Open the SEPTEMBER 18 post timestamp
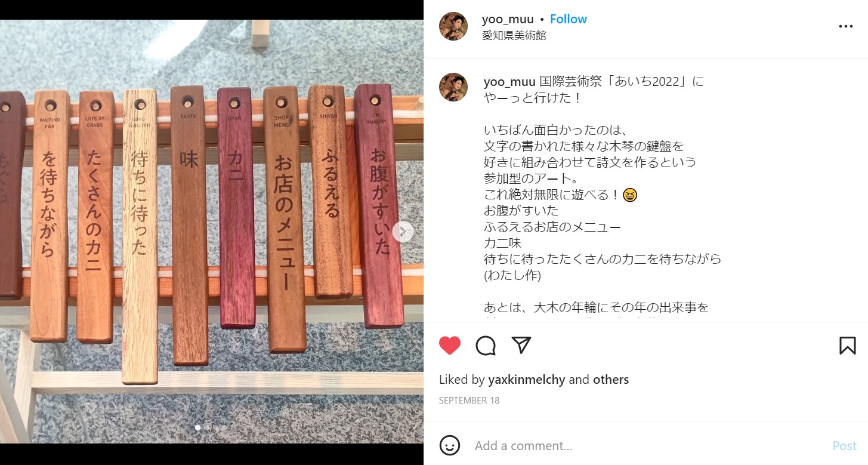This screenshot has height=465, width=868. pos(469,401)
